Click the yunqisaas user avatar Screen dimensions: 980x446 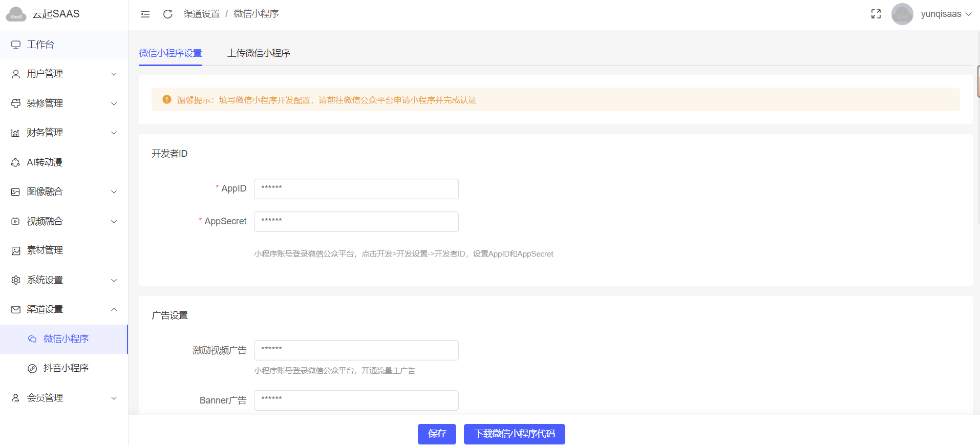902,14
